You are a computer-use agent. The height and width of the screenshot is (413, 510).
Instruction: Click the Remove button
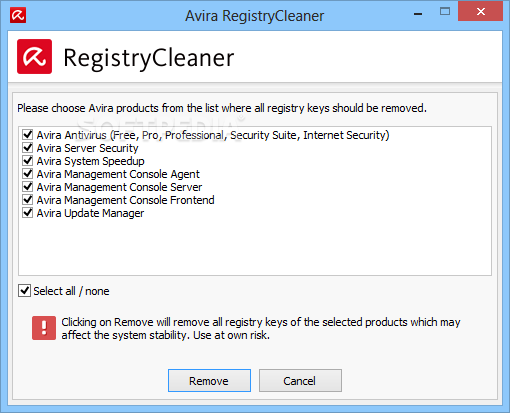[x=209, y=380]
